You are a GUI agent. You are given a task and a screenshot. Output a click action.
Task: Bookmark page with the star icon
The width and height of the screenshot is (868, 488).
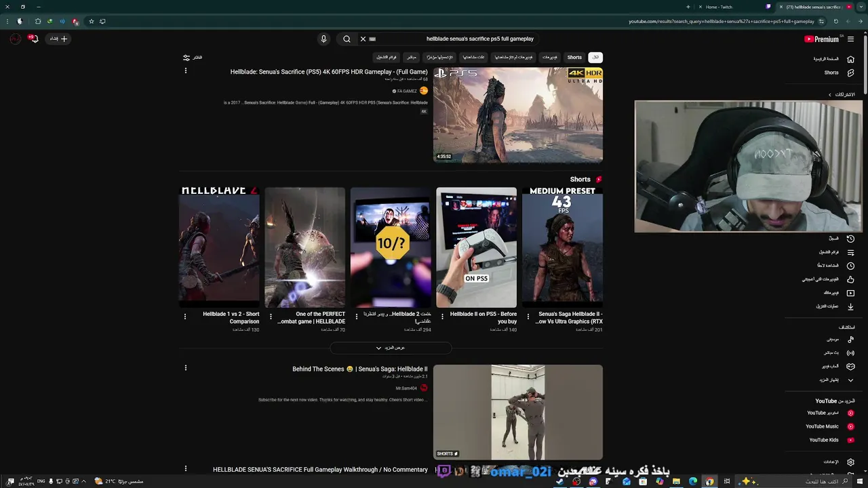point(92,22)
